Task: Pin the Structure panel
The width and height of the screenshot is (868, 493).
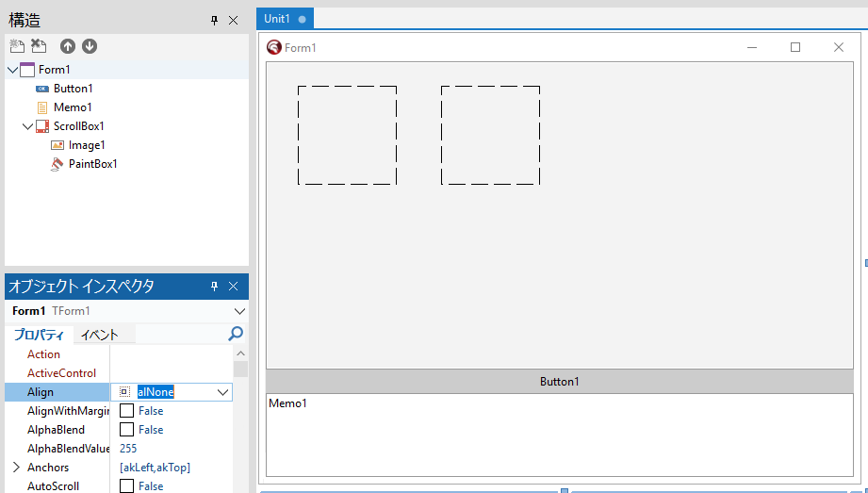Action: (214, 20)
